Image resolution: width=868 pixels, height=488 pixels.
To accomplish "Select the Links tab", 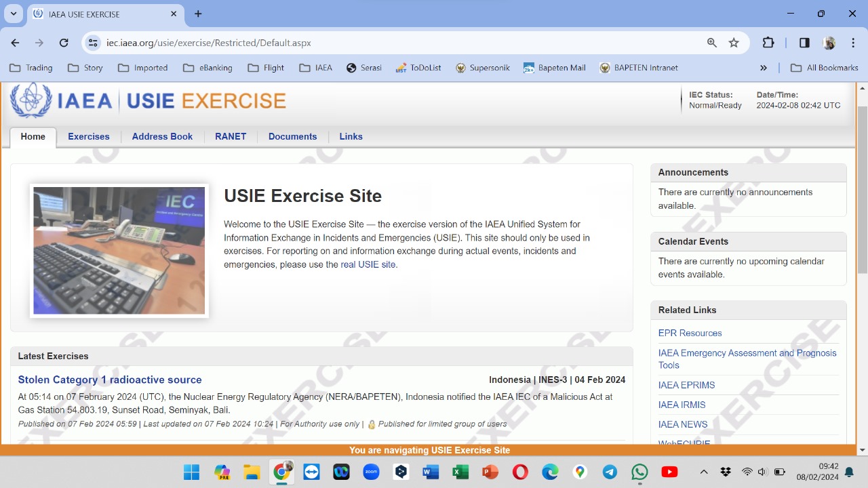I will 351,136.
